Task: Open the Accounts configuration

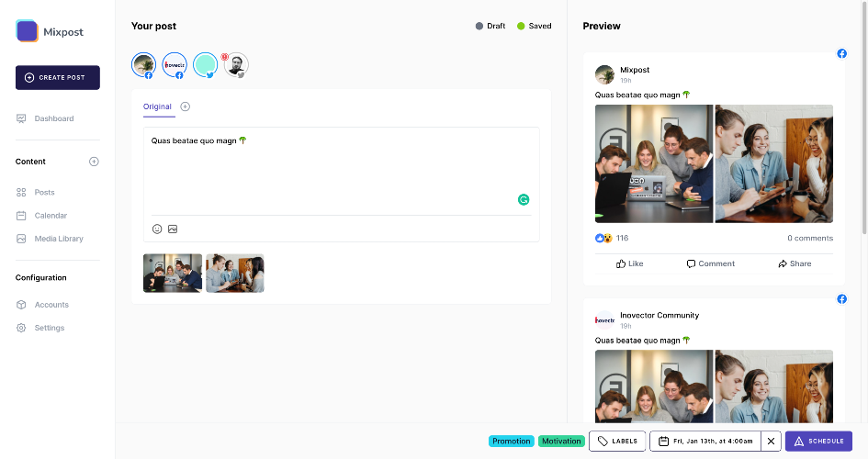Action: (51, 305)
